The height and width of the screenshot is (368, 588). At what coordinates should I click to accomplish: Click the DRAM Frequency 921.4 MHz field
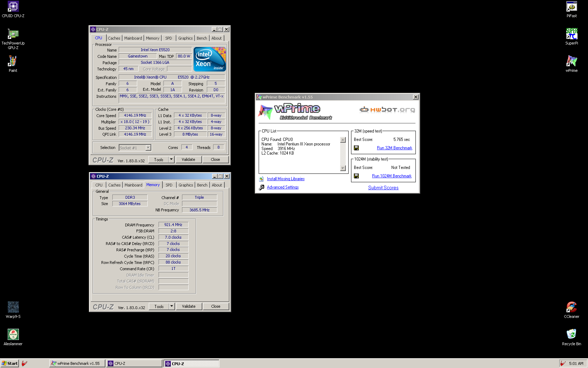(173, 225)
